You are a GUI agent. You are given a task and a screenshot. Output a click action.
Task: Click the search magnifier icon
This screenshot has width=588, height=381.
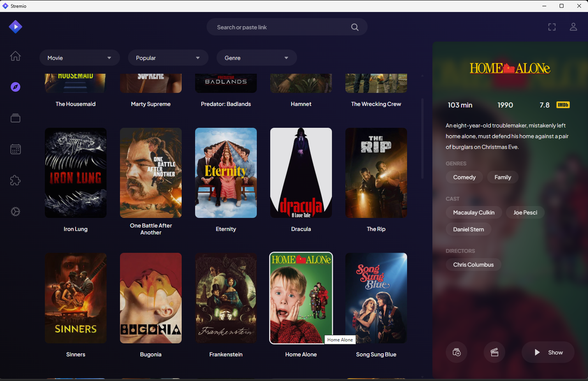pyautogui.click(x=355, y=27)
